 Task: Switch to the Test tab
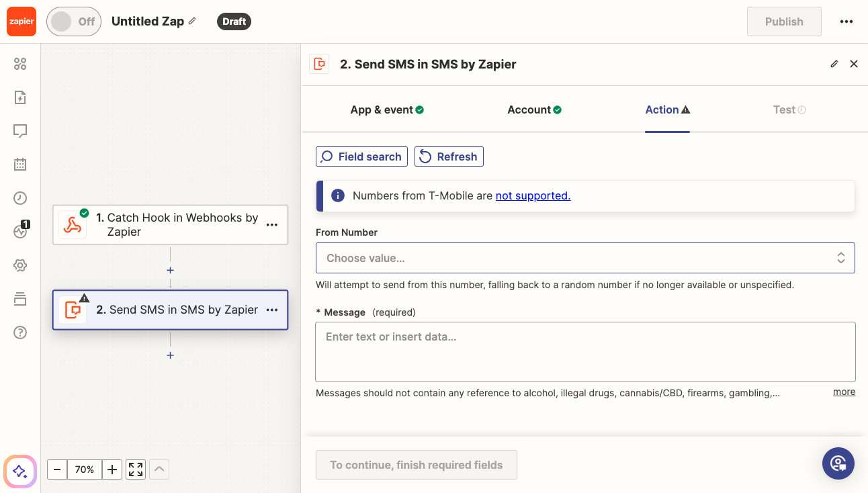pos(789,109)
